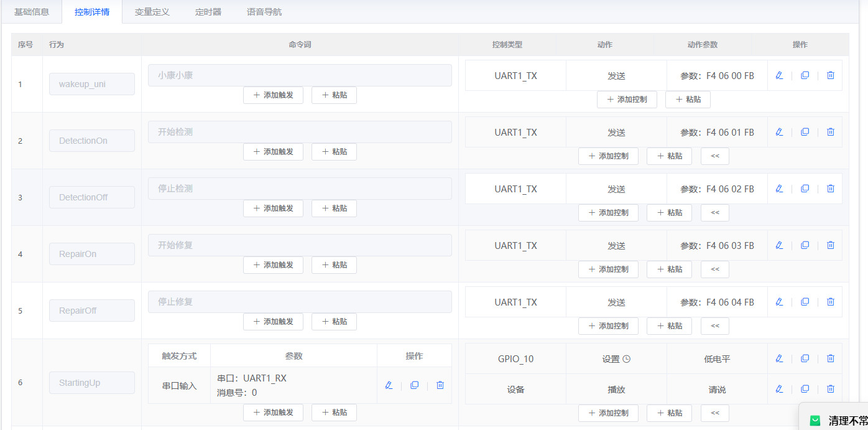This screenshot has width=868, height=430.
Task: Edit the wakeup_uni control parameters
Action: 779,75
